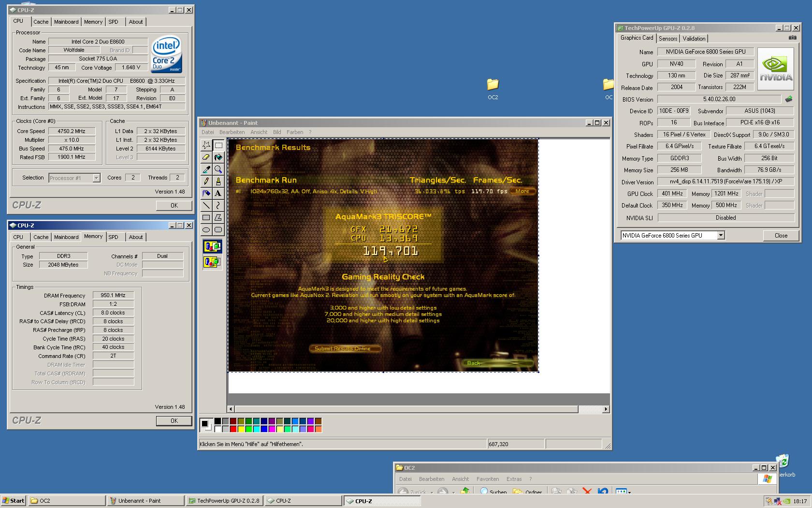Click the BIOS save chip icon in GPU-Z
The image size is (812, 508).
coord(789,99)
